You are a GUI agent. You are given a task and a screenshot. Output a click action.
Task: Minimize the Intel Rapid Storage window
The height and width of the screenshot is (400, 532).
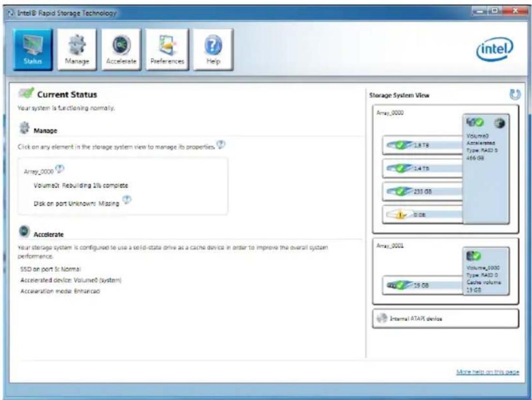(479, 11)
